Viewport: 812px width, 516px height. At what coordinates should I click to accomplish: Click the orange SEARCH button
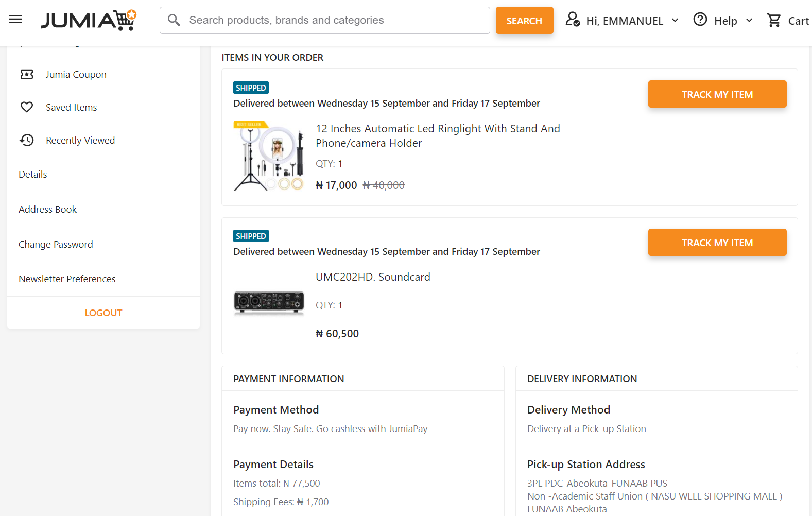tap(524, 21)
